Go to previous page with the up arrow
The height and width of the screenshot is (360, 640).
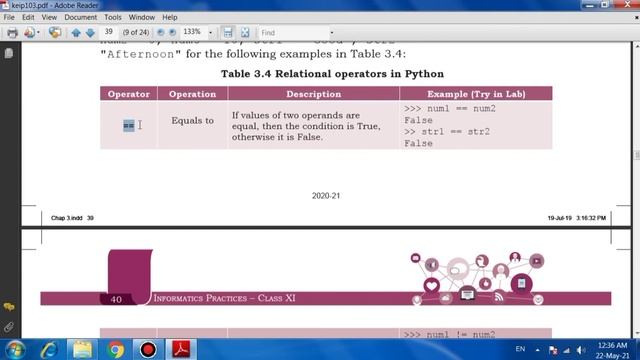[76, 33]
